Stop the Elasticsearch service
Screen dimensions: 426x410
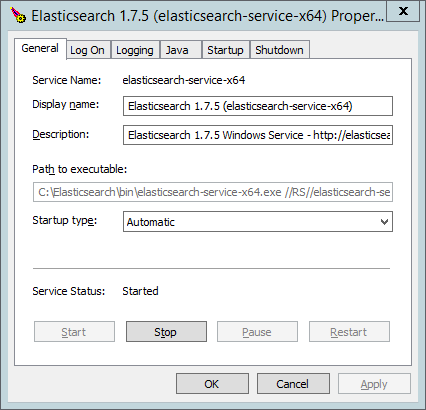(x=166, y=332)
